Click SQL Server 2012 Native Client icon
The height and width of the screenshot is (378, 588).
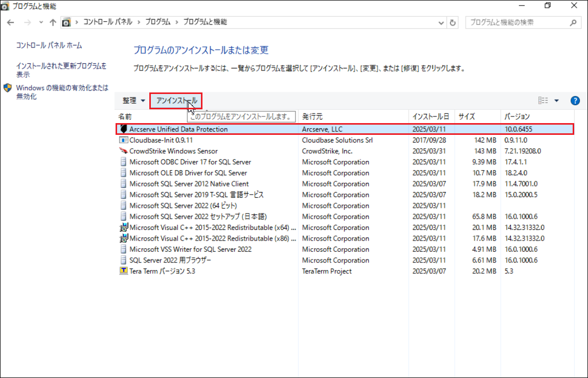point(123,183)
